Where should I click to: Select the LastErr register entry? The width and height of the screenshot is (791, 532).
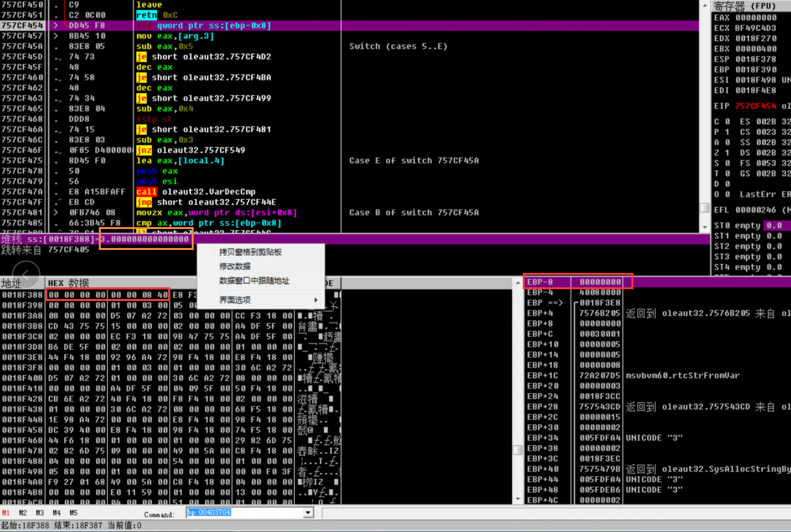point(765,194)
